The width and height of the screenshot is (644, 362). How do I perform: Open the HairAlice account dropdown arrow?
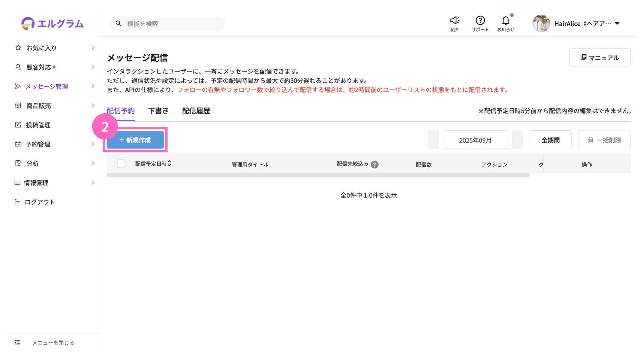click(x=617, y=23)
